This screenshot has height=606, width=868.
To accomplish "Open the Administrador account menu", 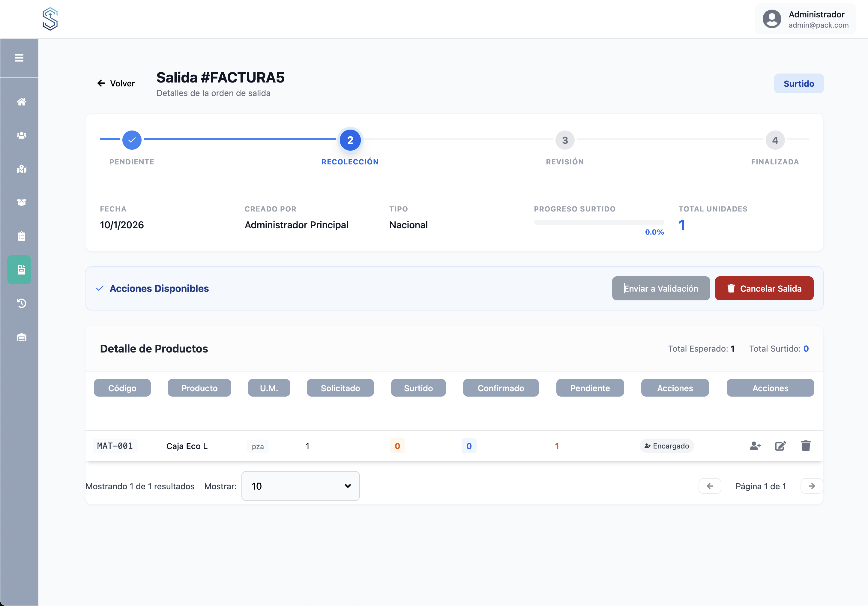I will 805,19.
